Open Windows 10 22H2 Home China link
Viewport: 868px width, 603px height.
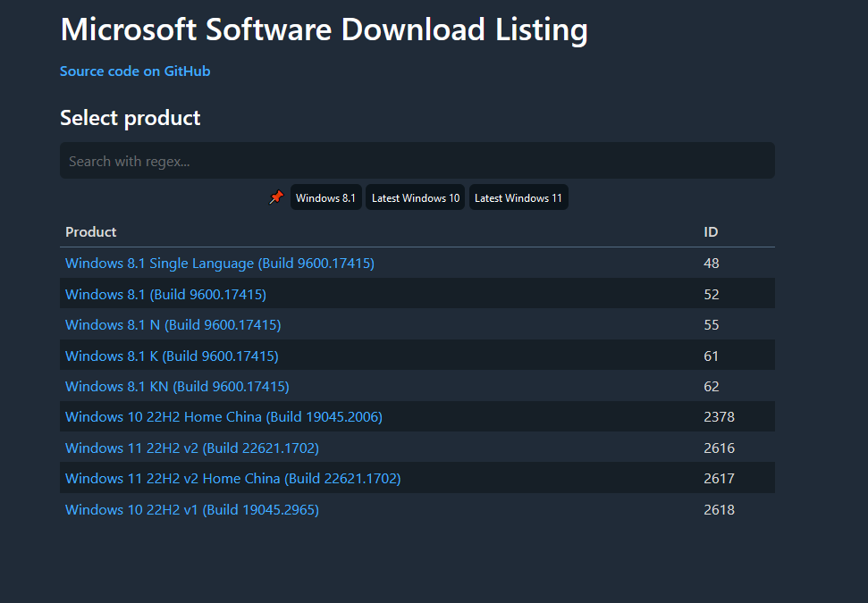tap(223, 417)
